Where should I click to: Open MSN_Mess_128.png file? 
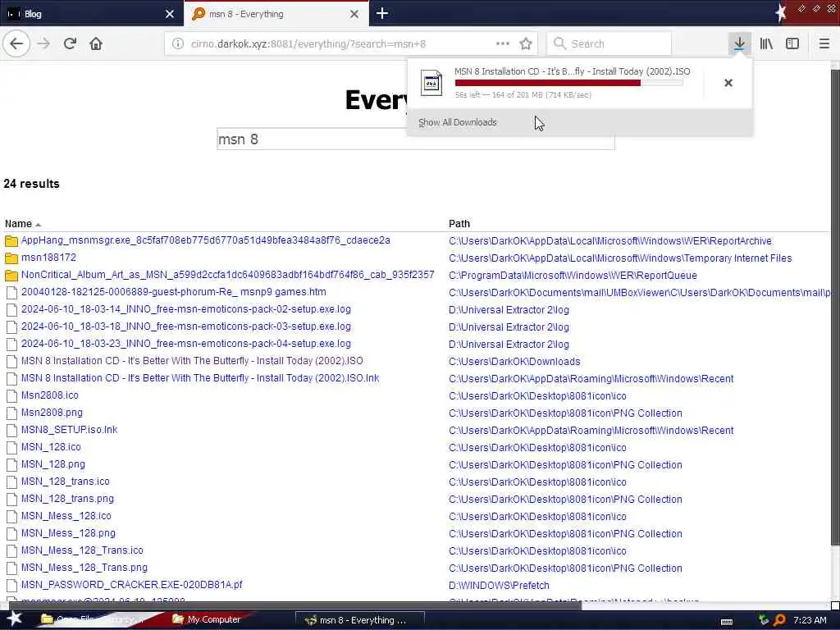pyautogui.click(x=68, y=532)
